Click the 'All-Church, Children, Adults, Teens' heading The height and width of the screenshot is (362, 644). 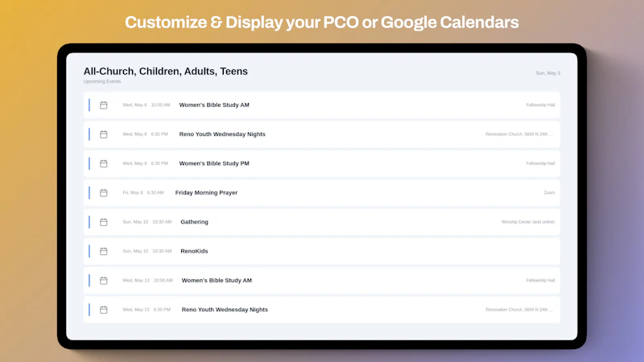pos(166,71)
